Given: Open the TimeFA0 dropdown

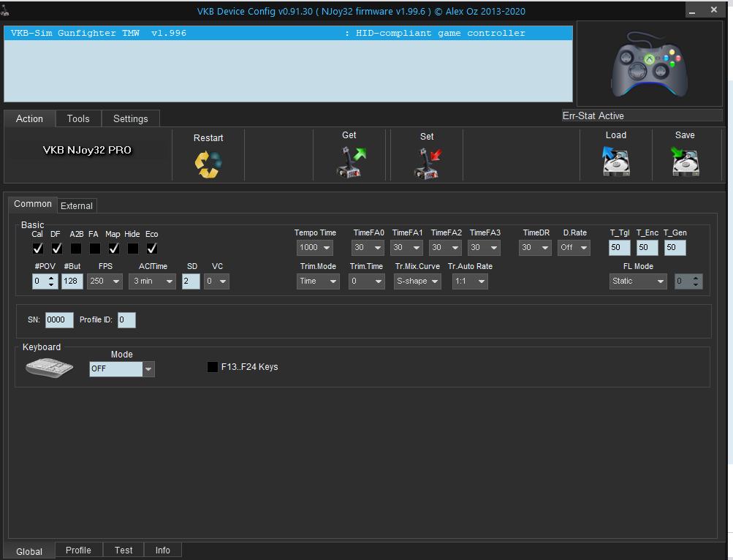Looking at the screenshot, I should pos(368,248).
